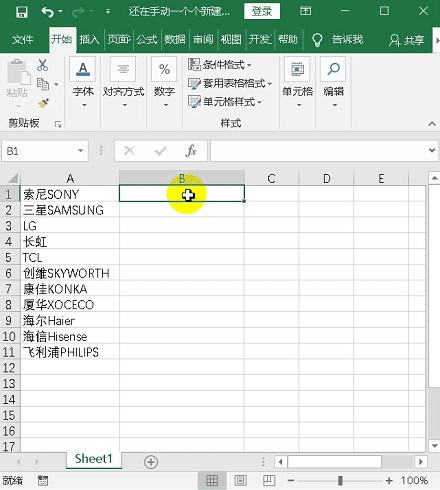Click the Enter checkmark formula bar icon
Viewport: 440px width, 490px height.
coord(161,151)
